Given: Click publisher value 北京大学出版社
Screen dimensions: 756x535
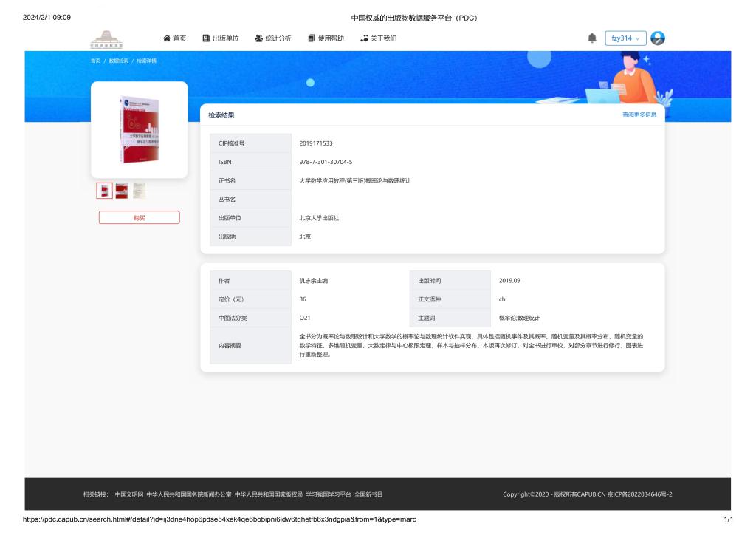Looking at the screenshot, I should 319,218.
